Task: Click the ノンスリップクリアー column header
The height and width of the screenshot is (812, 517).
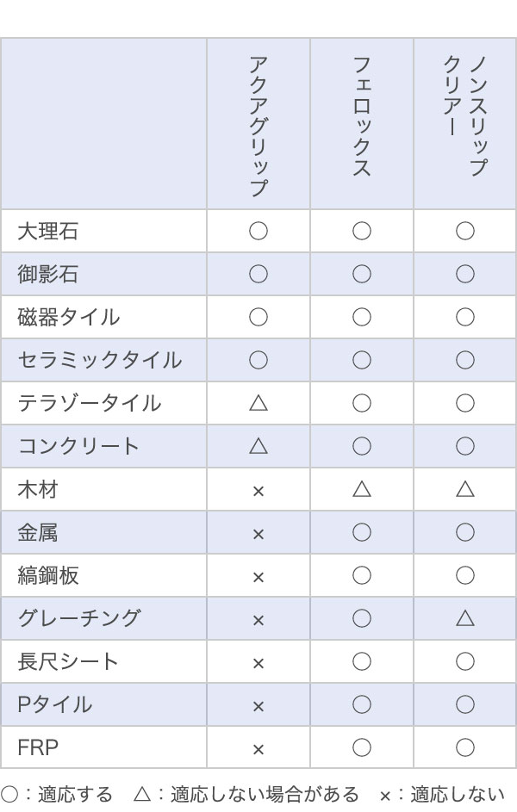Action: (x=464, y=116)
